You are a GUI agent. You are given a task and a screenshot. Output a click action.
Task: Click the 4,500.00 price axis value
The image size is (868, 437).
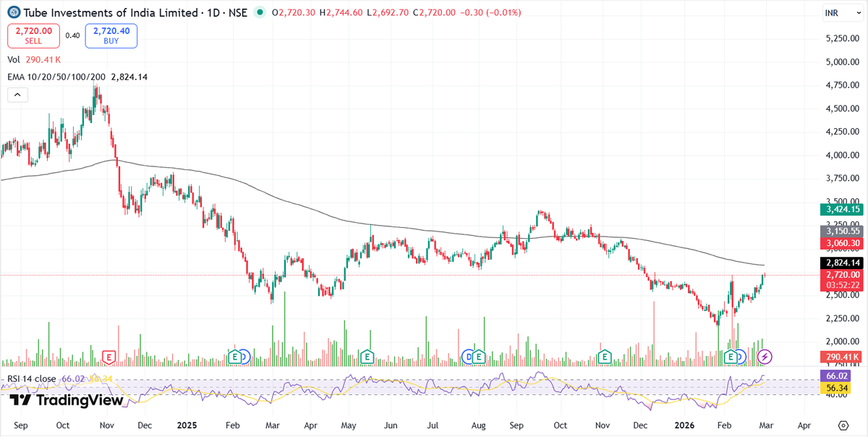[842, 109]
